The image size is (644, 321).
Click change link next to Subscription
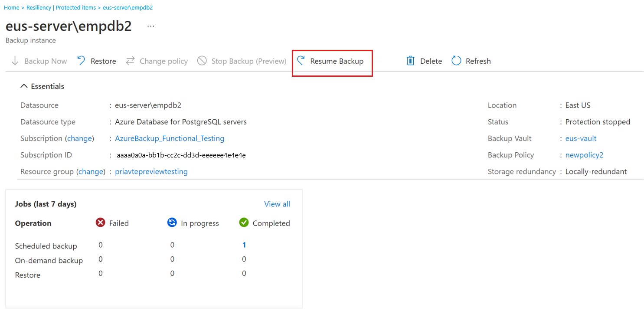79,138
